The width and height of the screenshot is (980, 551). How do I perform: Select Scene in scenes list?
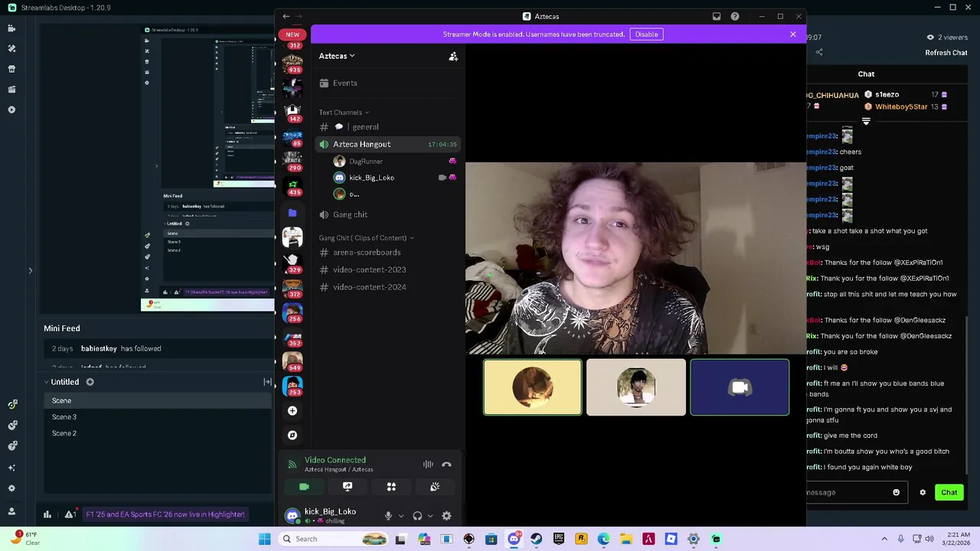tap(157, 401)
